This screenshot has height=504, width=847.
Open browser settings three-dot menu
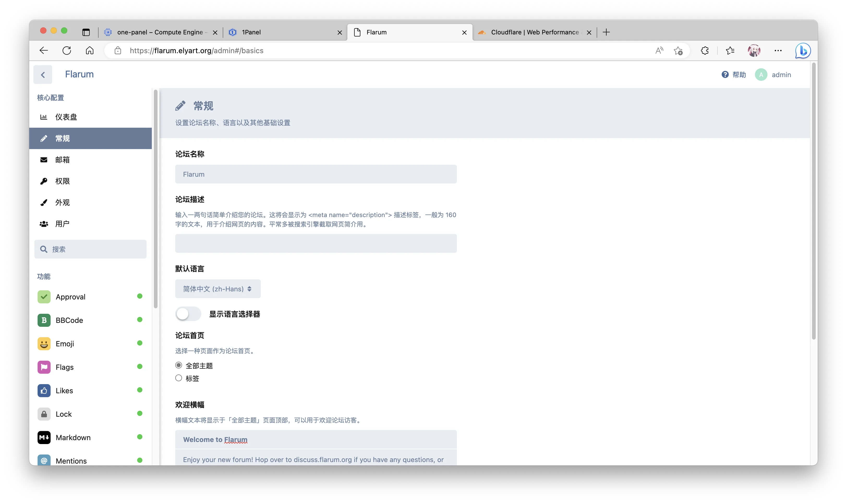coord(778,51)
